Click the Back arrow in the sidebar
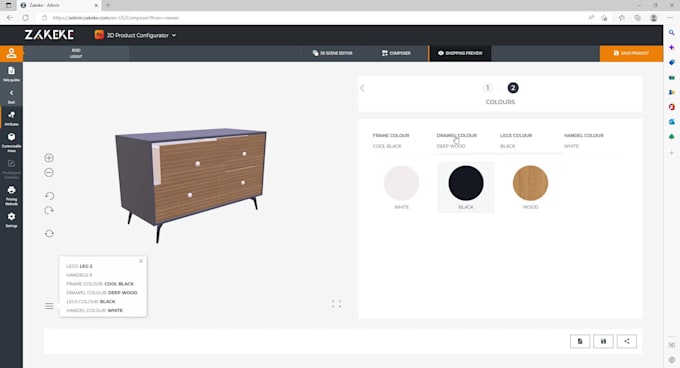680x368 pixels. click(x=11, y=96)
